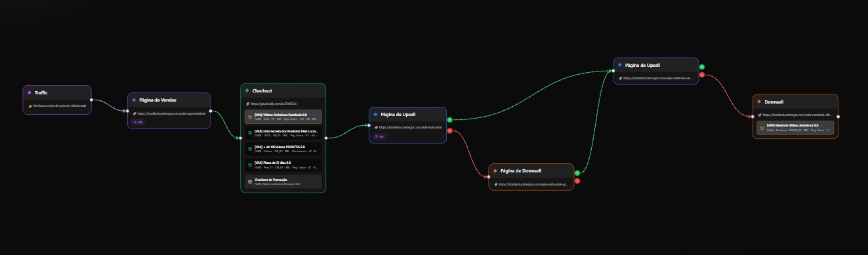Click the orange dot in the Downsell header

pos(759,102)
